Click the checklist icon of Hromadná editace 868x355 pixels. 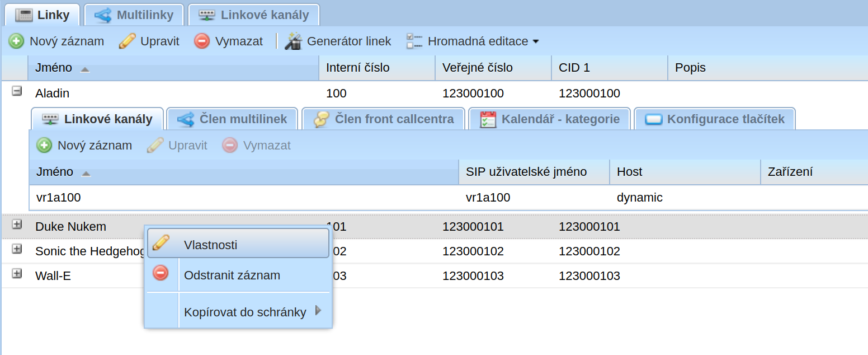coord(414,41)
